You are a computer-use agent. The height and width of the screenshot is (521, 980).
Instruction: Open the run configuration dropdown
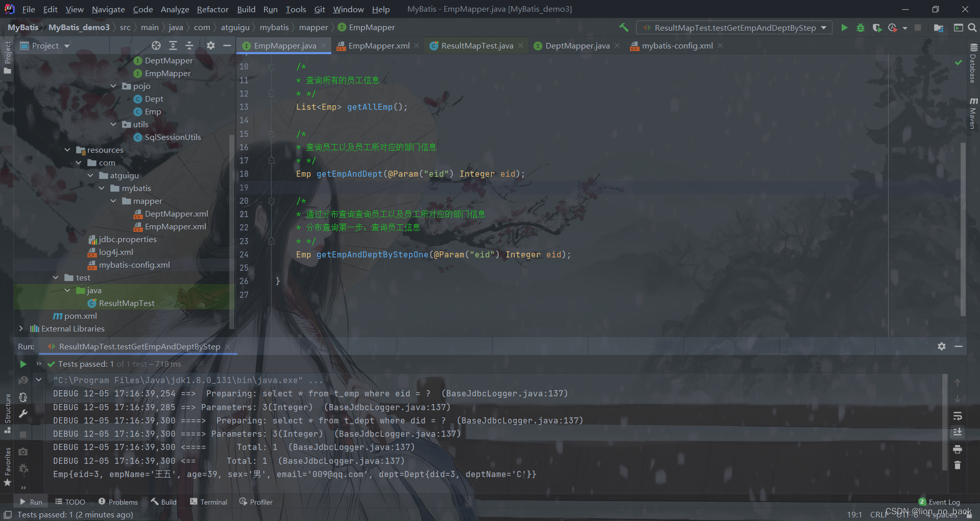tap(735, 28)
